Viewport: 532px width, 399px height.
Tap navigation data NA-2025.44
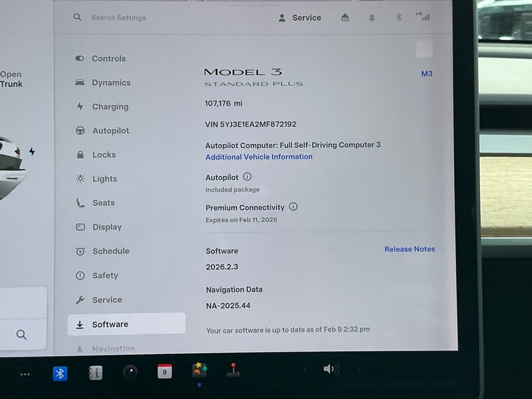pyautogui.click(x=229, y=305)
